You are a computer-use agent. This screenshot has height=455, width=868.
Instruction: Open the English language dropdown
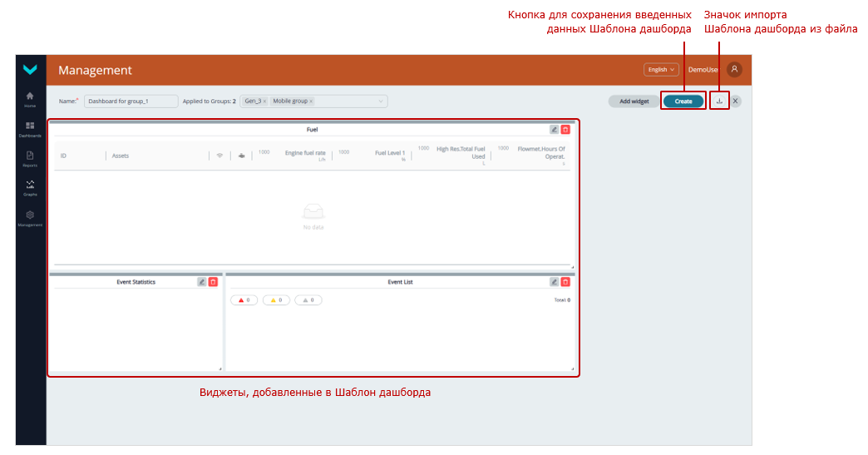tap(661, 70)
